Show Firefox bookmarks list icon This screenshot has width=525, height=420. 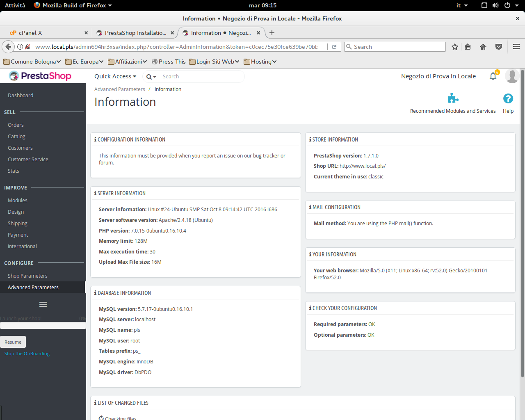468,47
